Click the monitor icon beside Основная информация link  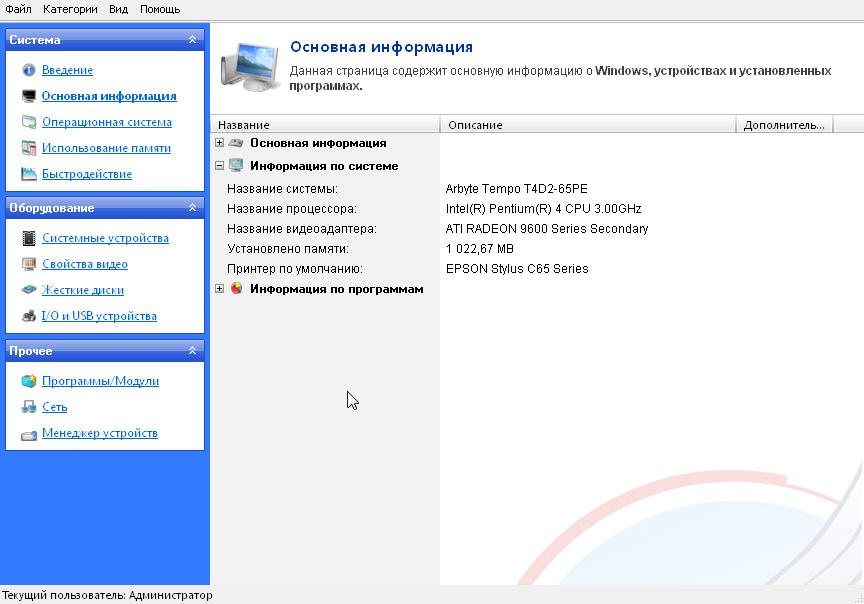click(x=29, y=96)
